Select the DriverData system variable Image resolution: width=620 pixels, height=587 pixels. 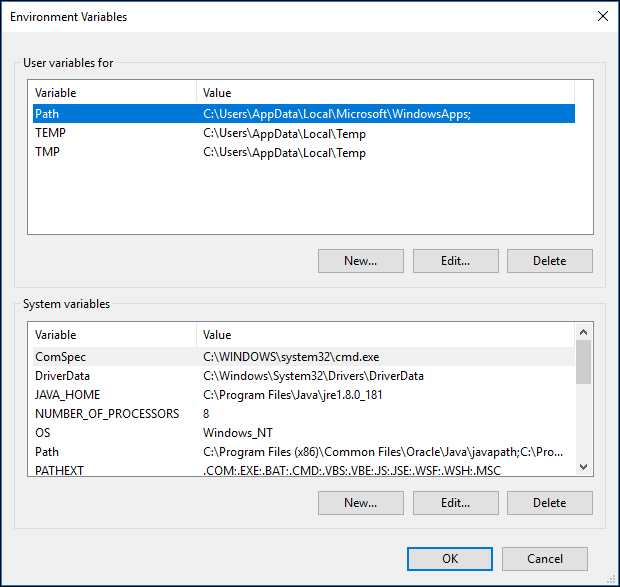304,376
